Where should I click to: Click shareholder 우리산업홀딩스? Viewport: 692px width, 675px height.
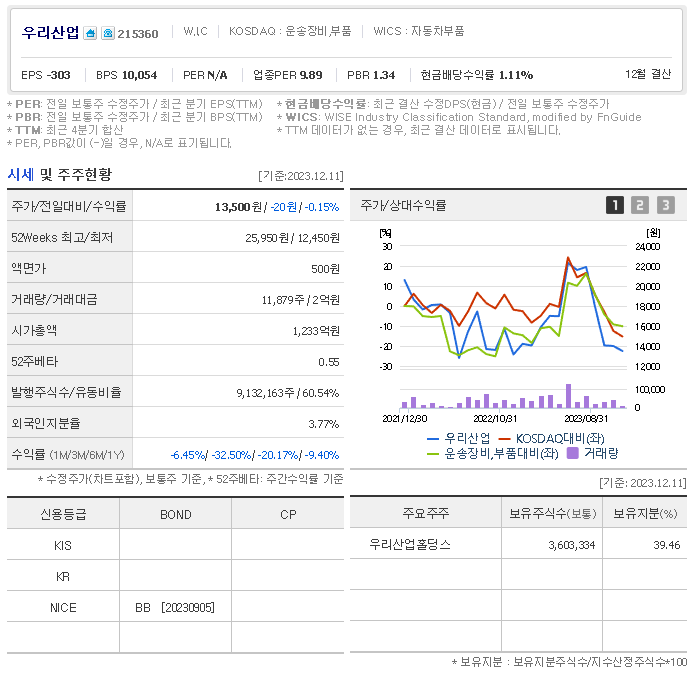pos(410,544)
